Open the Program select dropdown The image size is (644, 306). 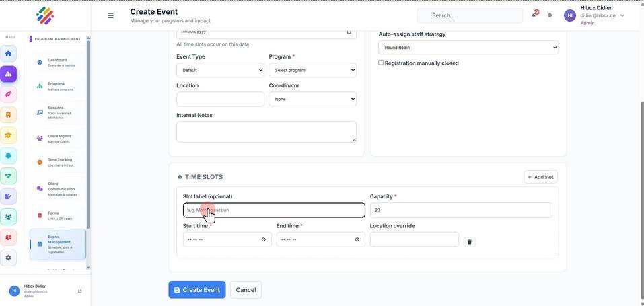[x=312, y=70]
